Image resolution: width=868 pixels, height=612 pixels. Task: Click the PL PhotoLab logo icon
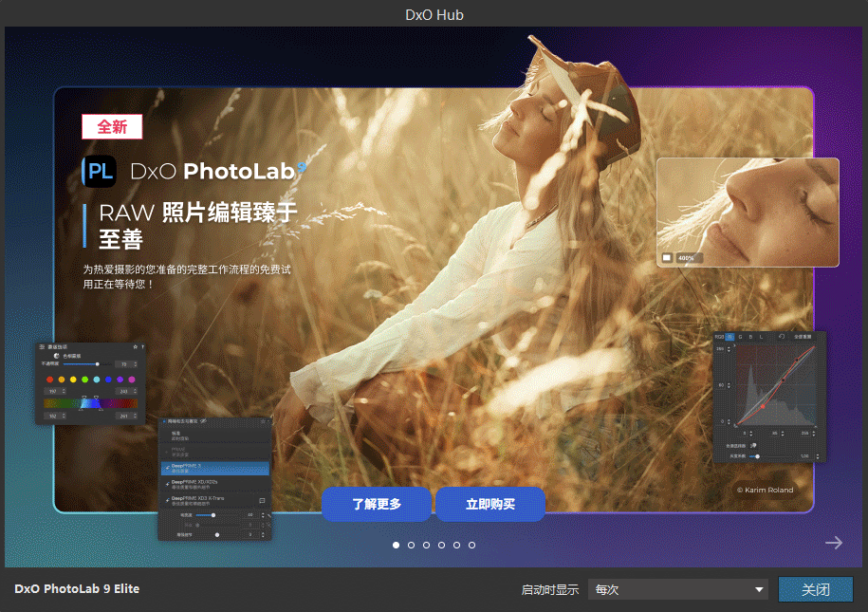(99, 171)
